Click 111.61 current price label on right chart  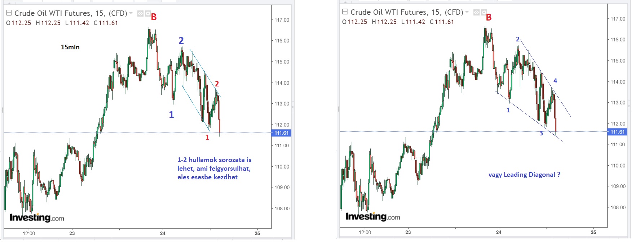click(617, 132)
